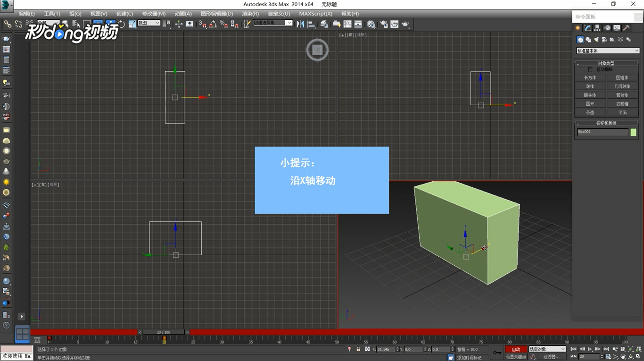Click the green object color swatch
Screen dimensions: 644x361
(633, 132)
